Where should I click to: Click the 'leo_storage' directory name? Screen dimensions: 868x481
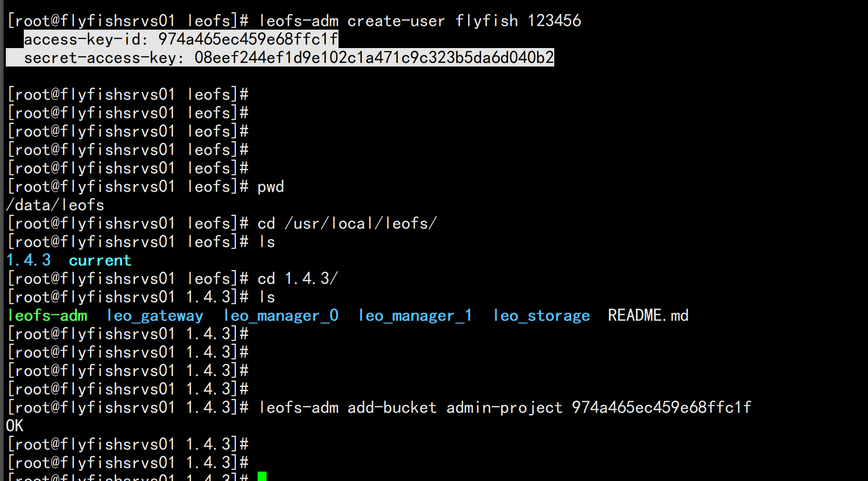click(541, 316)
